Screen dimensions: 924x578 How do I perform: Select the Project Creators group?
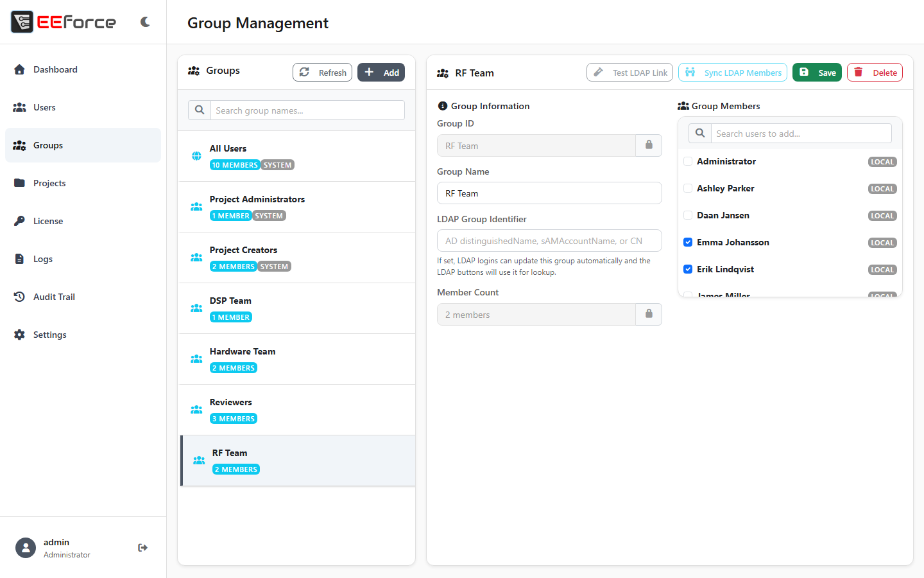point(296,258)
